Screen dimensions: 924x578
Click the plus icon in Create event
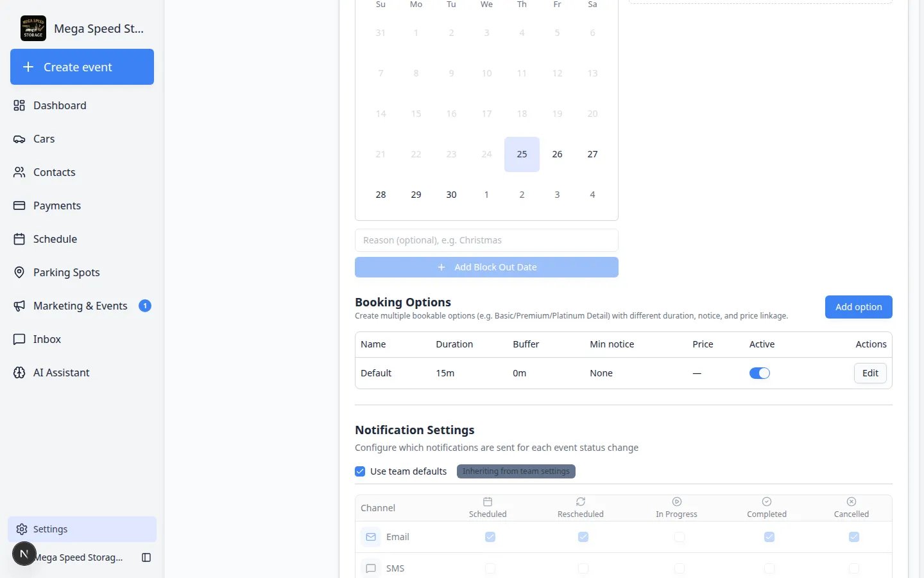pyautogui.click(x=28, y=67)
